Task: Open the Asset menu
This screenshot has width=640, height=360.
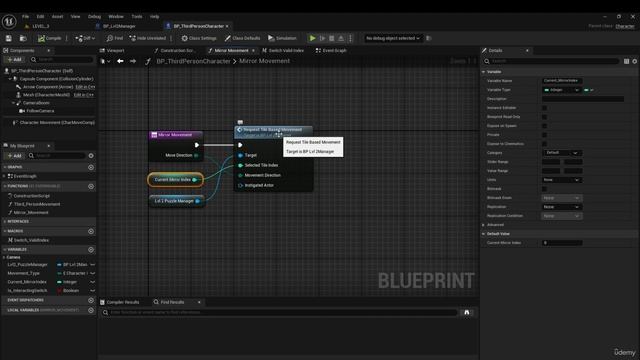Action: point(58,16)
